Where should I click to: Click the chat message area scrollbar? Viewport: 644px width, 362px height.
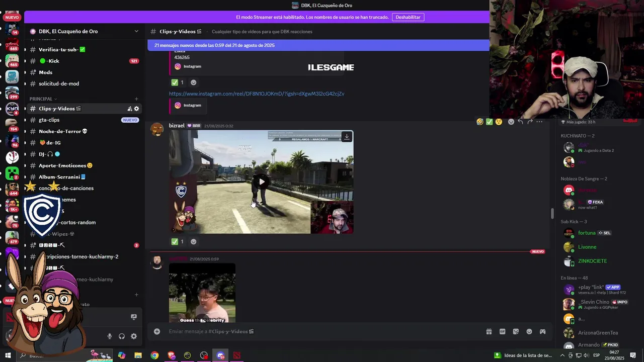tap(552, 213)
